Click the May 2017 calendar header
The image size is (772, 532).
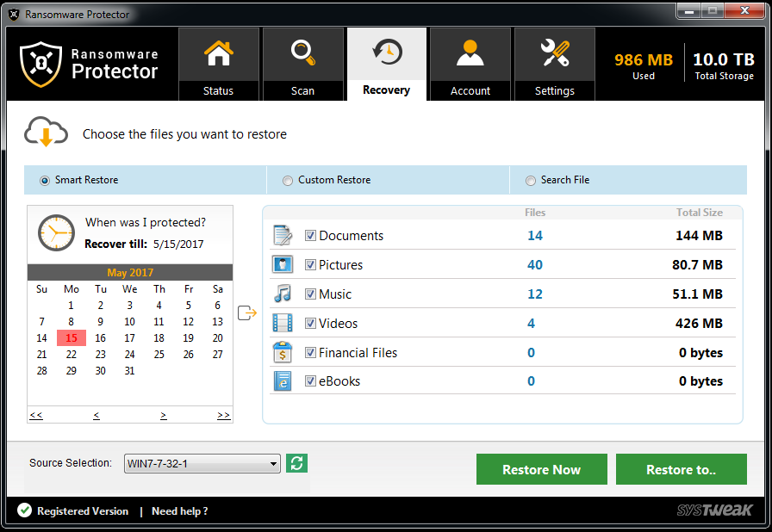tap(130, 272)
